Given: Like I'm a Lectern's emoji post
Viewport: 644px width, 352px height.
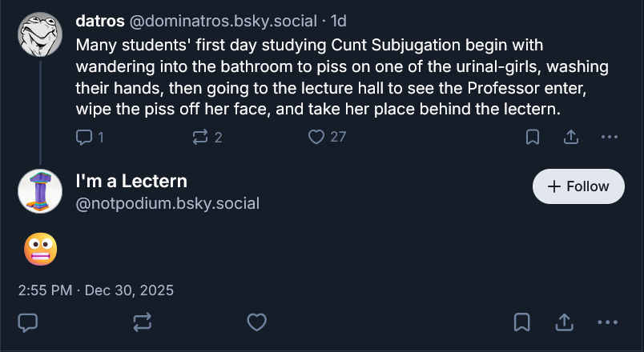Looking at the screenshot, I should 256,322.
